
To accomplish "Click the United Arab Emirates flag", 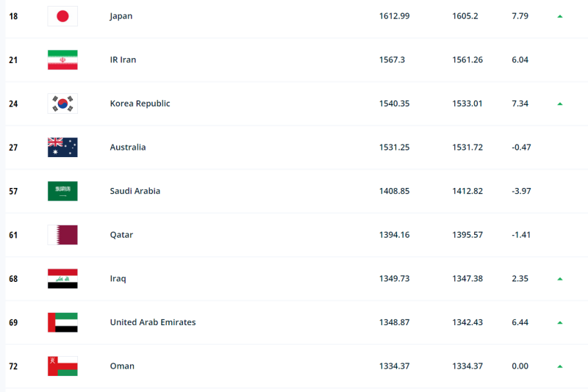I will coord(62,322).
